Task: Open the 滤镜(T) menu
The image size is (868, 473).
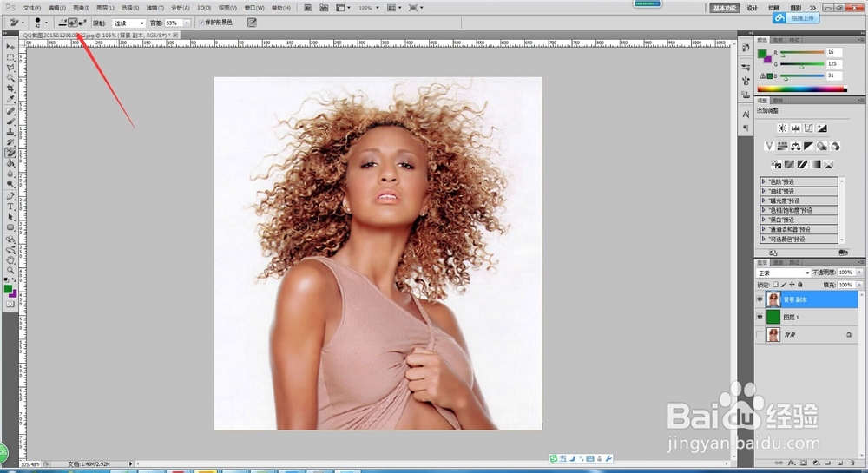Action: [155, 8]
